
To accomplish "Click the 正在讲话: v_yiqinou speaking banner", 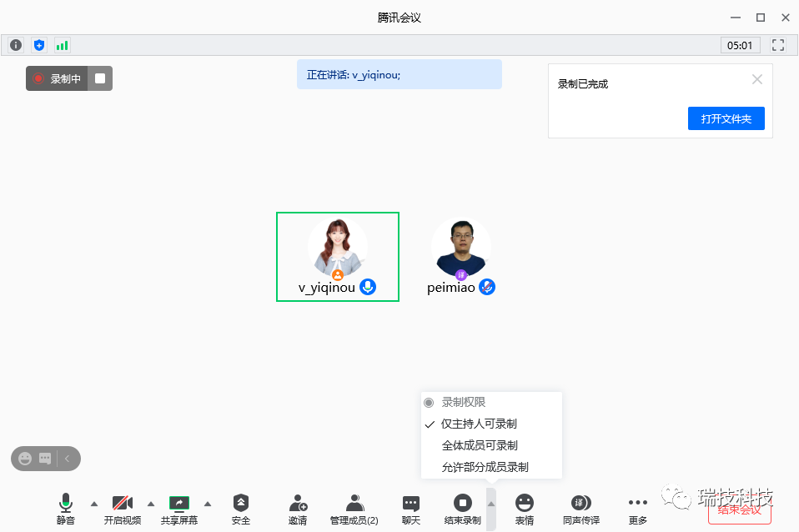I will (x=399, y=74).
